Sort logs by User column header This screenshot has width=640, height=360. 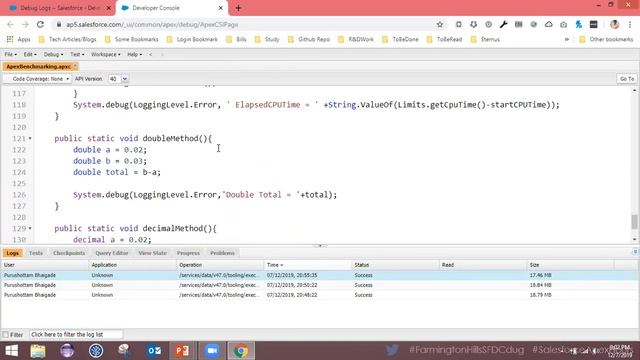coord(44,265)
